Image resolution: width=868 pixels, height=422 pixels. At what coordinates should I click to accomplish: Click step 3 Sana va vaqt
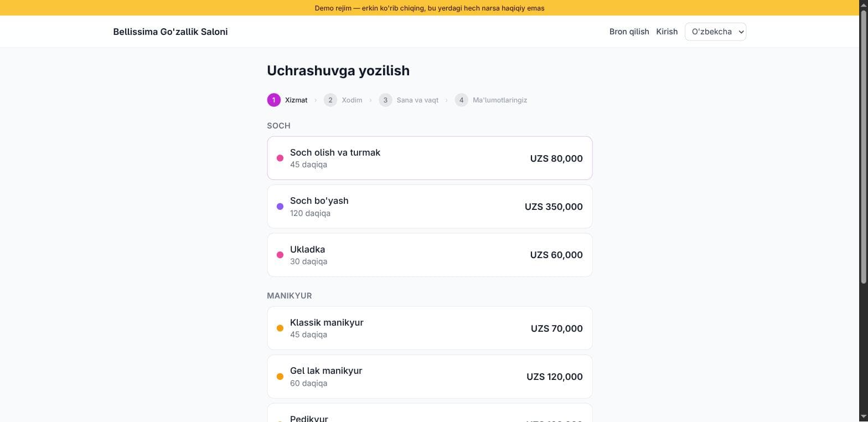[x=409, y=100]
